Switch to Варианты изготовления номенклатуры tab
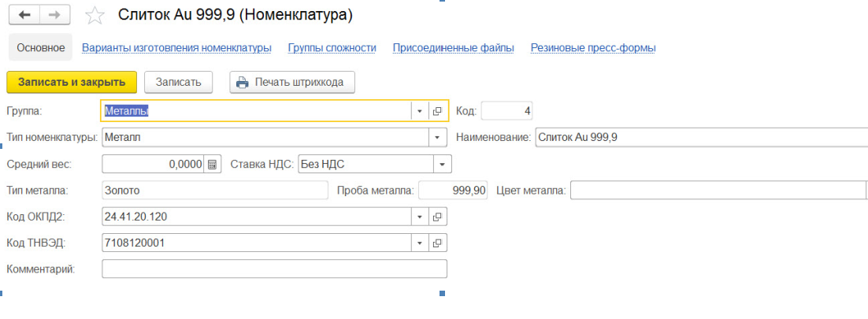The height and width of the screenshot is (319, 868). 176,48
